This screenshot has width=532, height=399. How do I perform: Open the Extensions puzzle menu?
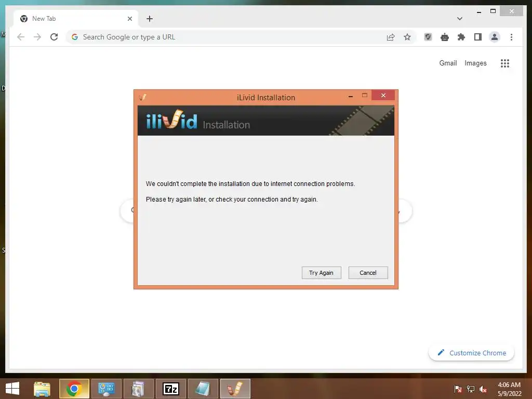[x=461, y=37]
